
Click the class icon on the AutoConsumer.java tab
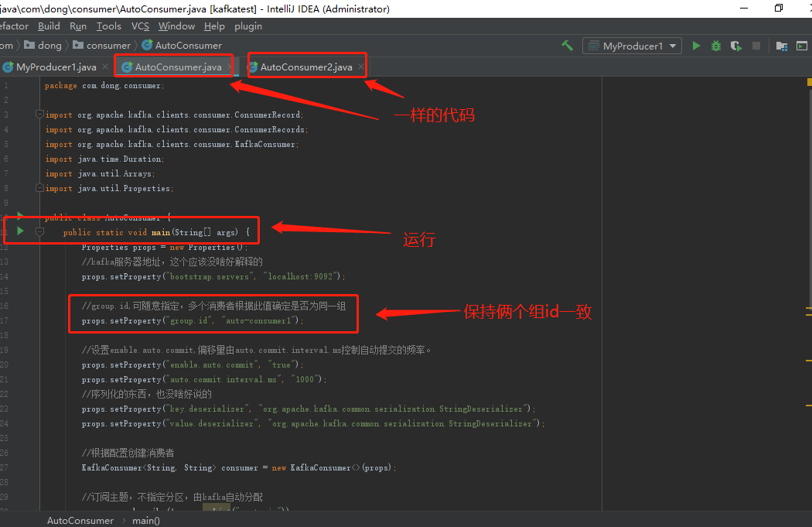tap(127, 67)
